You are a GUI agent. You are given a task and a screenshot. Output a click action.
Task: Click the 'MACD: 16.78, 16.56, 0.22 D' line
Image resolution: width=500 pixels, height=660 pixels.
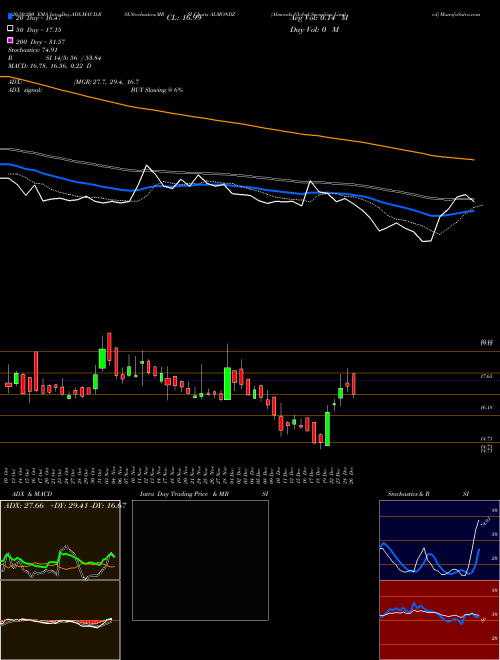pyautogui.click(x=50, y=66)
